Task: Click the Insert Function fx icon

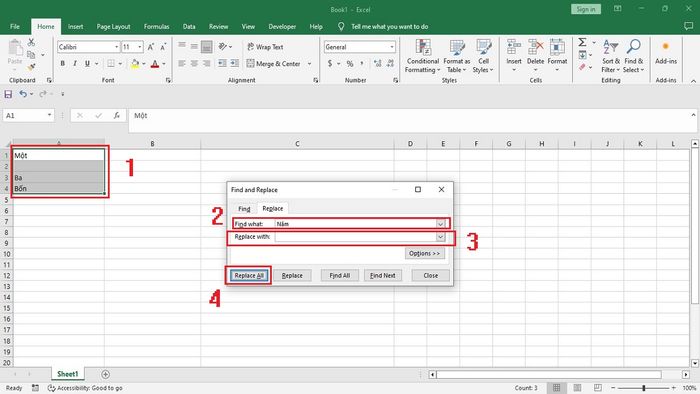Action: [117, 116]
